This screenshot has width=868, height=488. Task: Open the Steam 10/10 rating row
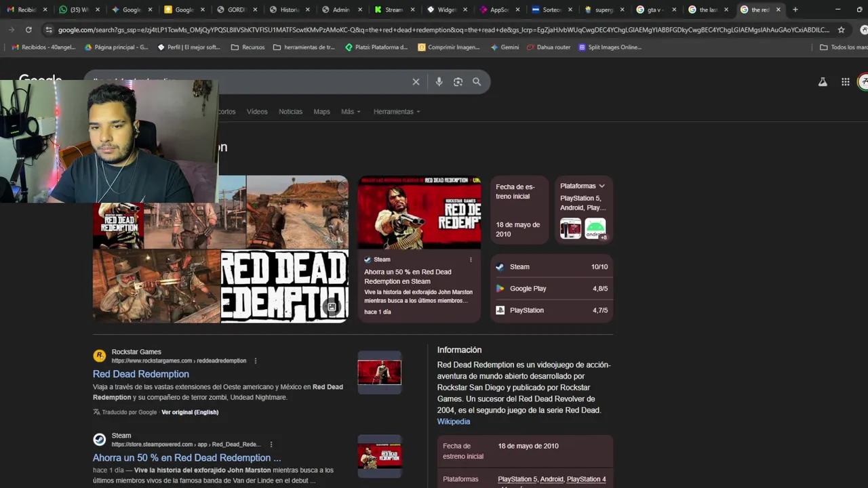[552, 267]
